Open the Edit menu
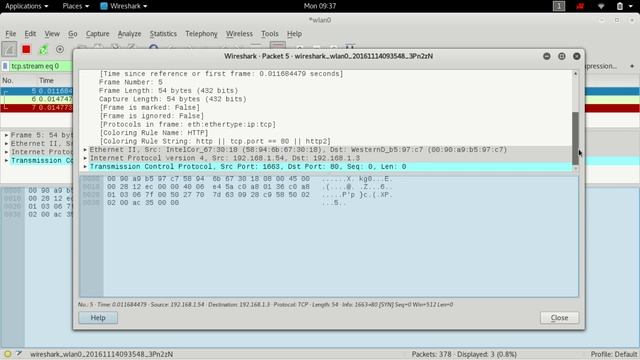640x360 pixels. coord(30,34)
